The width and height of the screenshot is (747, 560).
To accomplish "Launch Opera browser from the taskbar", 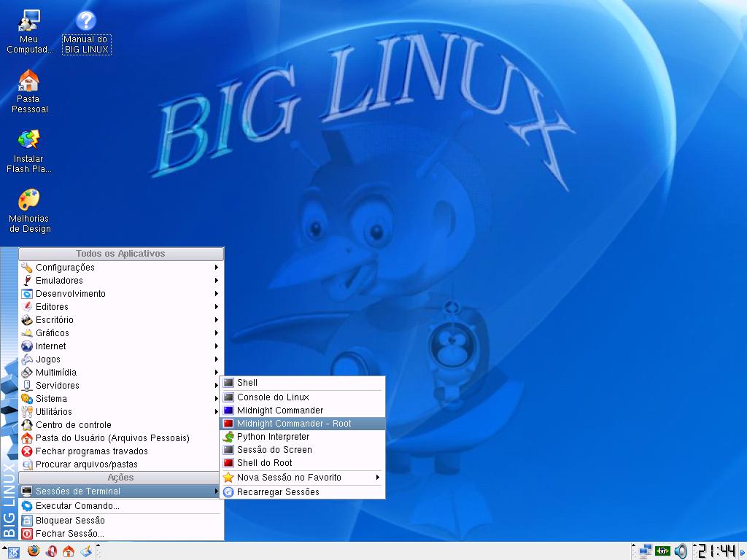I will pyautogui.click(x=51, y=551).
